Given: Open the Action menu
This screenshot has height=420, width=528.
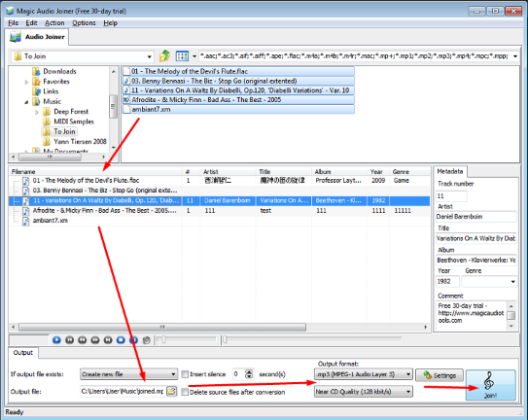Looking at the screenshot, I should (x=54, y=23).
